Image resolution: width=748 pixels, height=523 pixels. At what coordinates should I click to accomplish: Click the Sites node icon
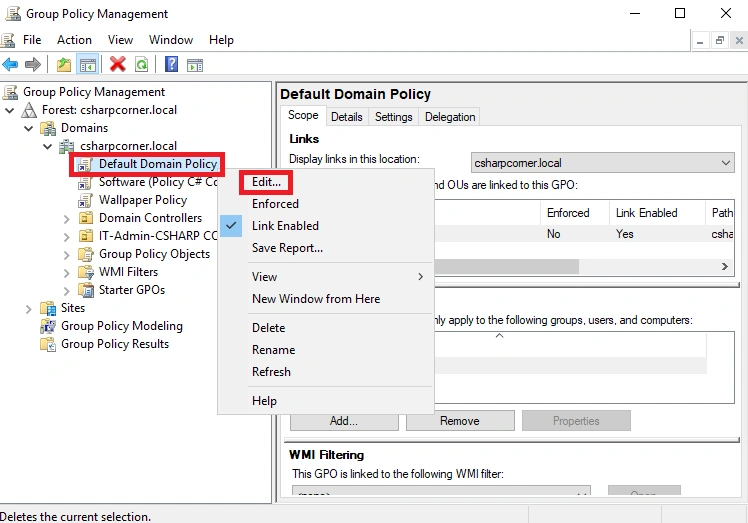[x=48, y=308]
